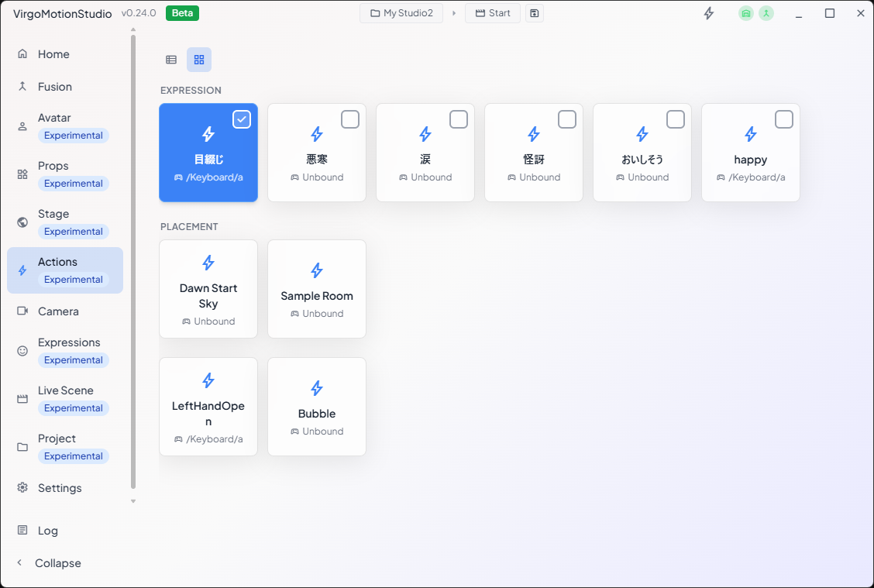Switch to the Stage section

(65, 222)
